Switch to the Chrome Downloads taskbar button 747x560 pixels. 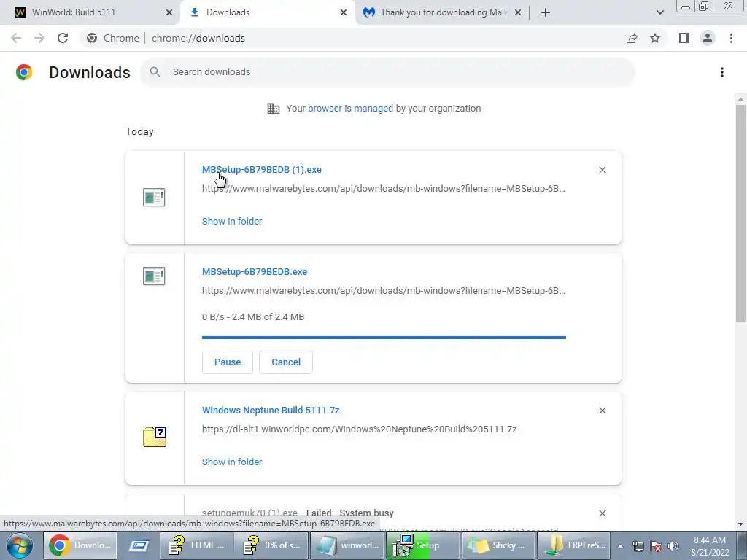[80, 545]
